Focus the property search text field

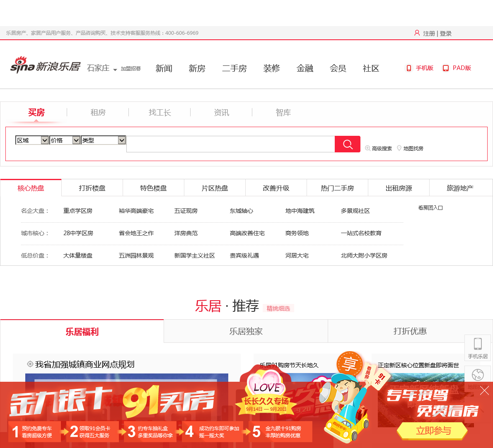click(x=230, y=144)
